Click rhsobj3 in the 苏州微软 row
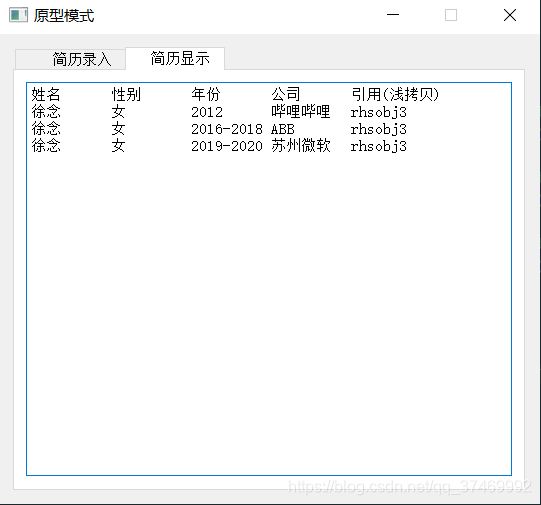Viewport: 541px width, 505px height. tap(378, 146)
